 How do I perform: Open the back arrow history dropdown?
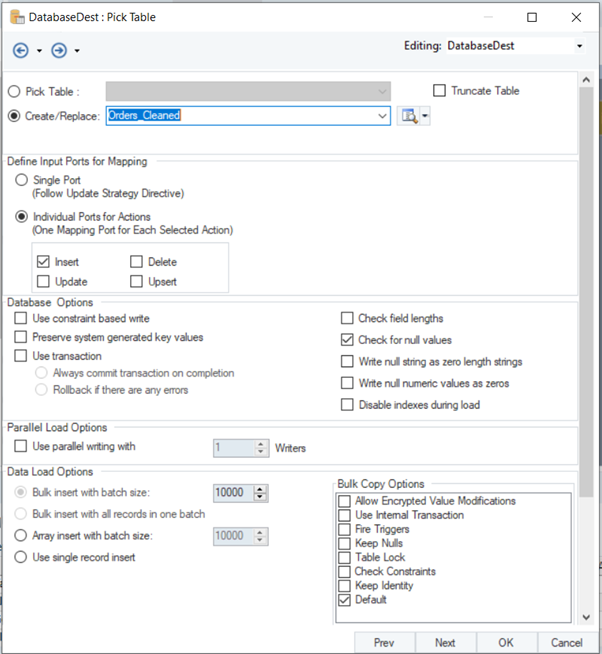click(x=39, y=51)
